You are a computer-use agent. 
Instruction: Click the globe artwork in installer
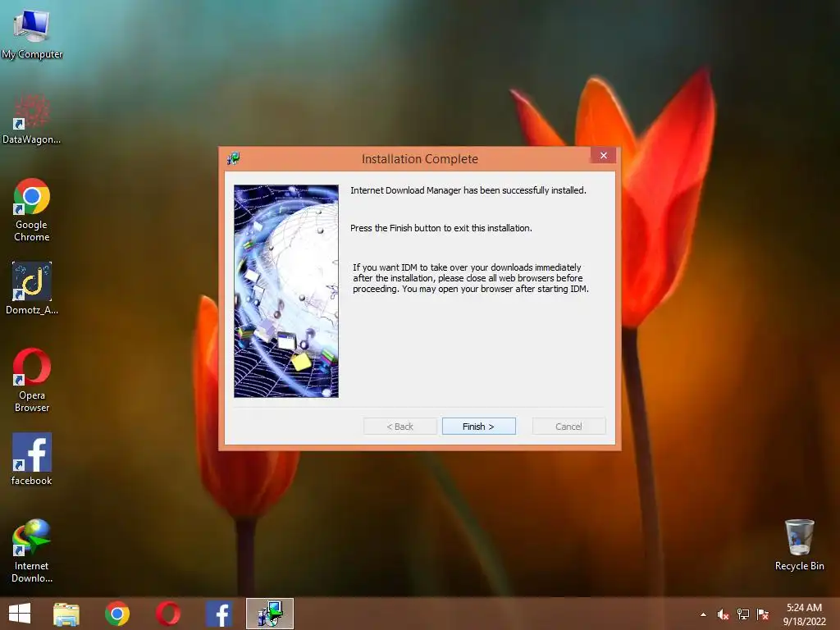tap(286, 291)
